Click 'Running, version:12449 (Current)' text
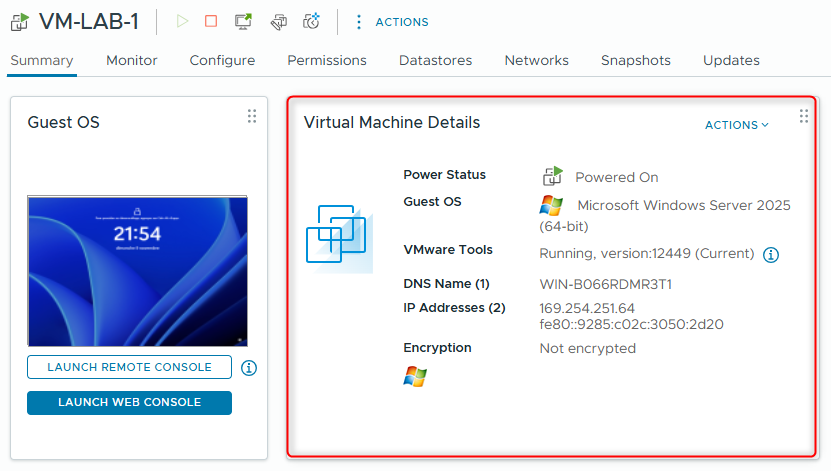 click(x=647, y=254)
